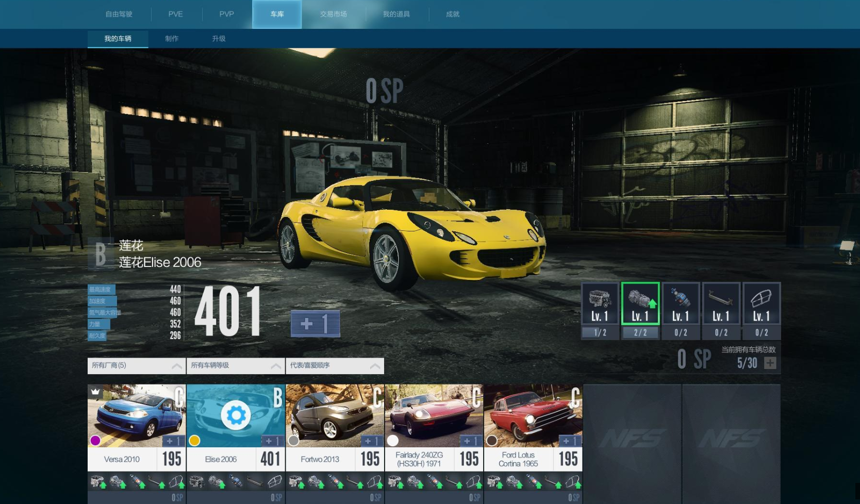Click the engine icon under Versa 2010
Screen dimensions: 860x504
click(98, 482)
